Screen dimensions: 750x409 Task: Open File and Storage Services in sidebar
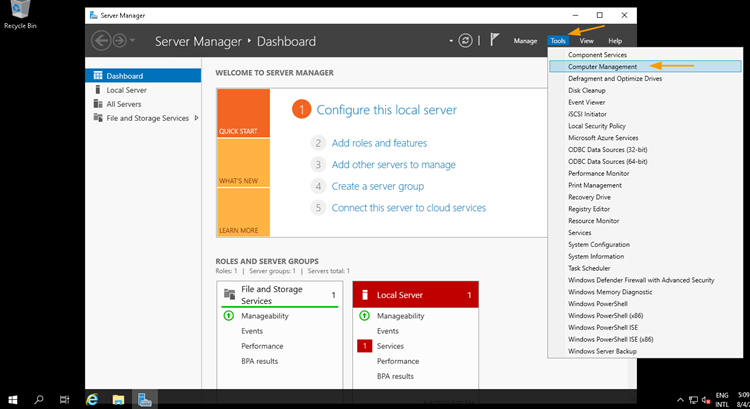pos(147,118)
